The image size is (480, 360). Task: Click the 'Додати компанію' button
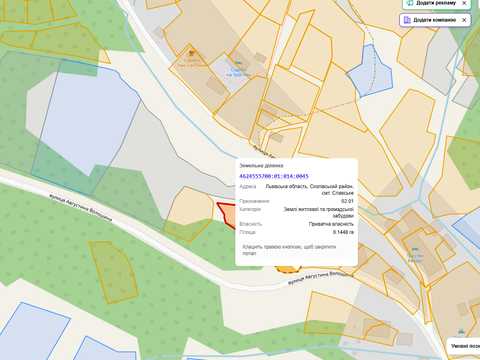[435, 20]
